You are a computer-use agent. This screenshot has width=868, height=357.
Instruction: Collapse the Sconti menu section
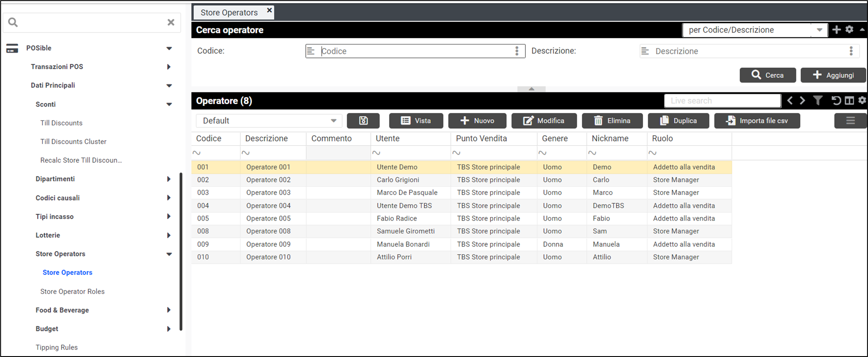coord(169,104)
